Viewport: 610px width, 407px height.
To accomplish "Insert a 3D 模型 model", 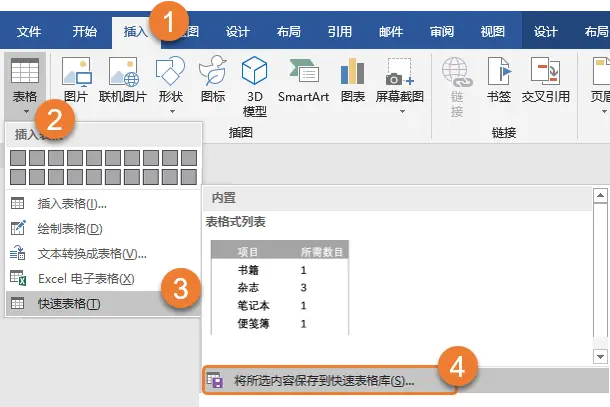I will 254,86.
